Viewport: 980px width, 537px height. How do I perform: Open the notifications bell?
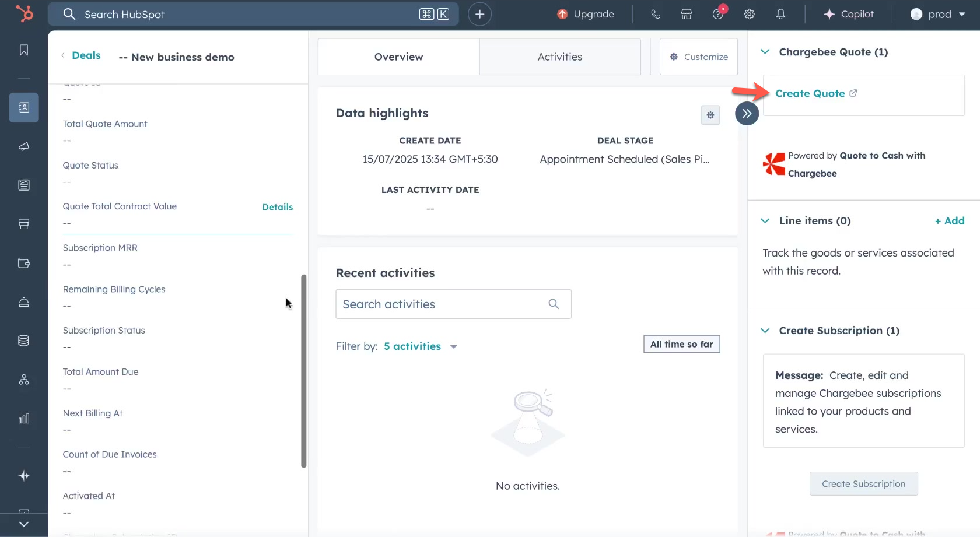(780, 14)
